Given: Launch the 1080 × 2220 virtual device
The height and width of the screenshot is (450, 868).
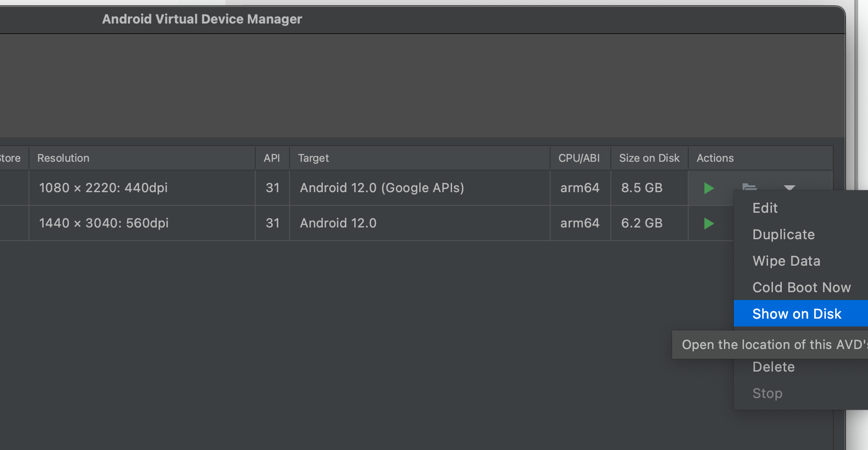Looking at the screenshot, I should click(708, 188).
